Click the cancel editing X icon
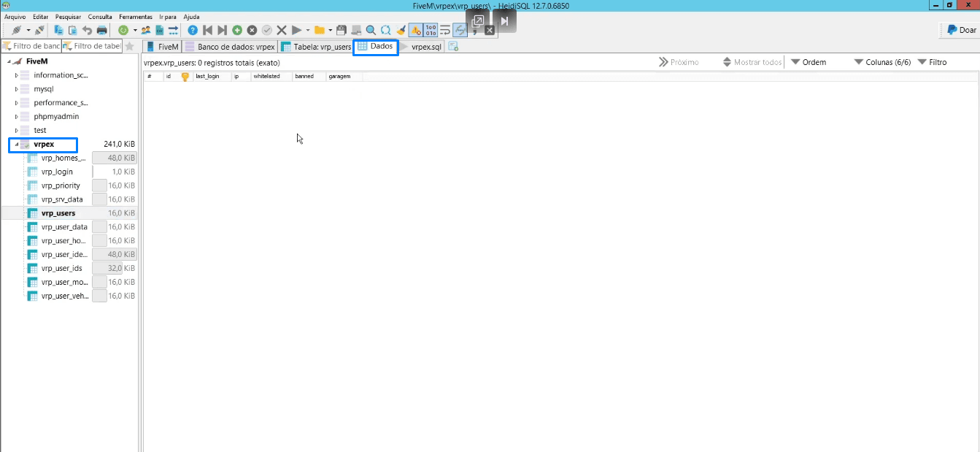Viewport: 980px width, 452px height. [x=281, y=30]
